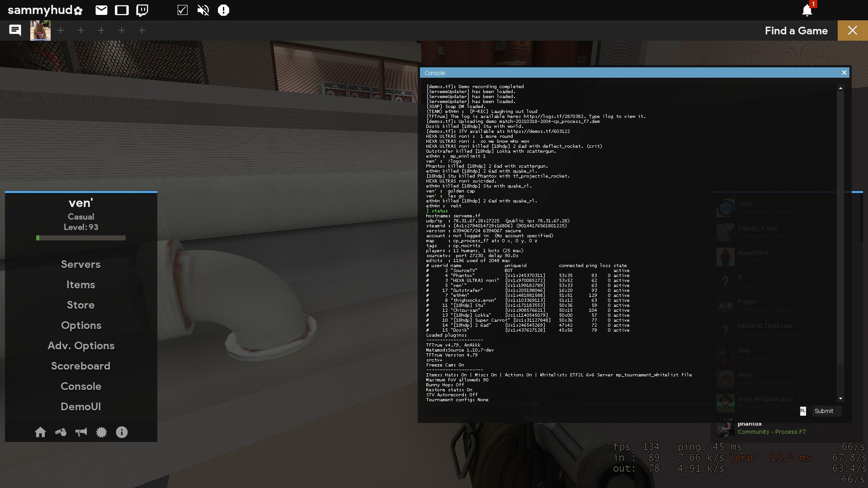Open the notifications bell
The width and height of the screenshot is (868, 488).
point(807,10)
